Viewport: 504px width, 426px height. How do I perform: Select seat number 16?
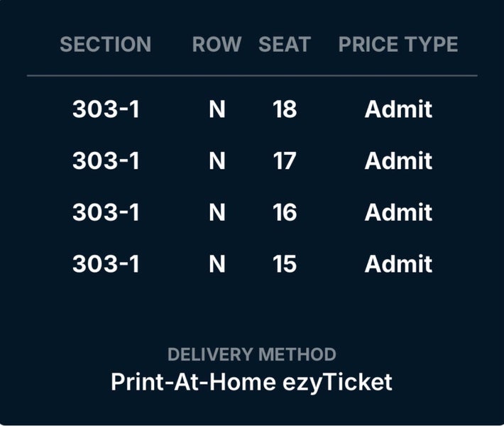[284, 212]
